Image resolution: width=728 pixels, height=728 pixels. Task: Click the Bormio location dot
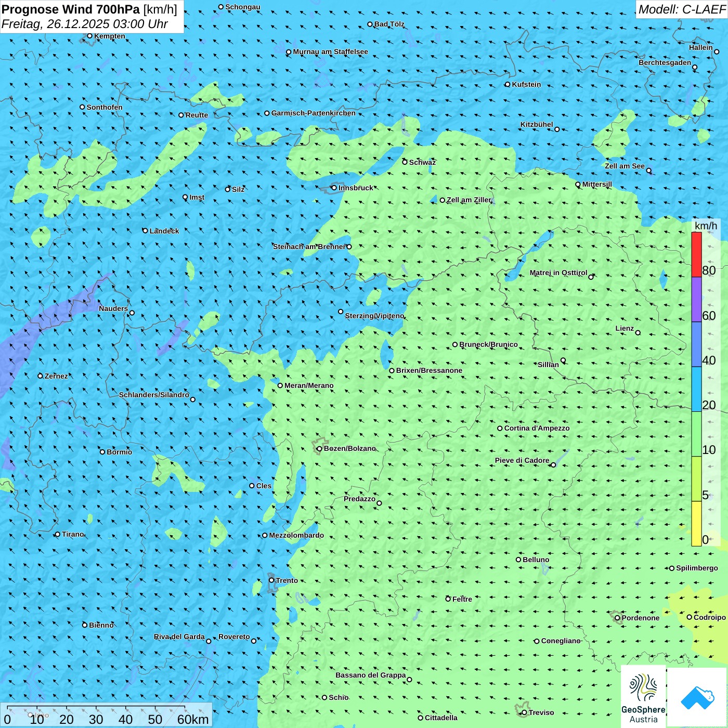[x=102, y=452]
